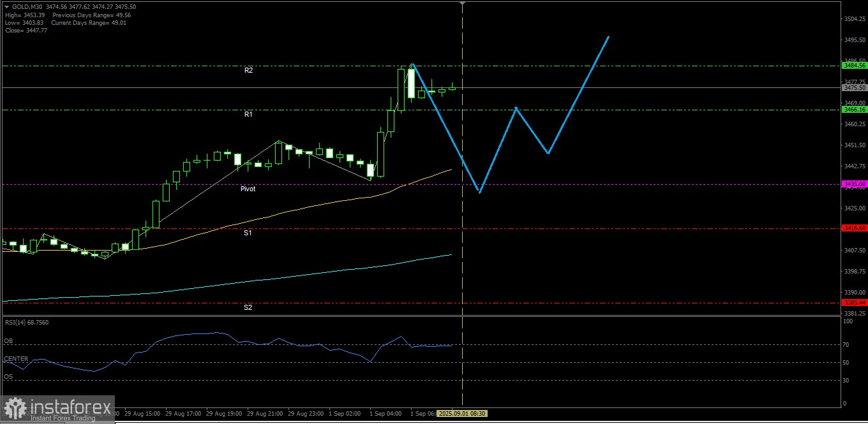Click the RSI(14) 68.7560 indicator label
Image resolution: width=868 pixels, height=424 pixels.
coord(26,322)
